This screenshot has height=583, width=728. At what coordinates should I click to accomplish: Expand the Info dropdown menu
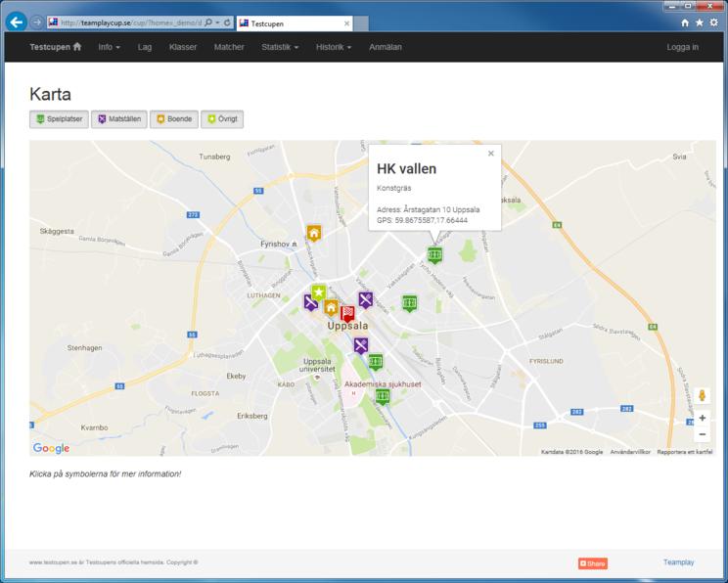click(x=109, y=47)
